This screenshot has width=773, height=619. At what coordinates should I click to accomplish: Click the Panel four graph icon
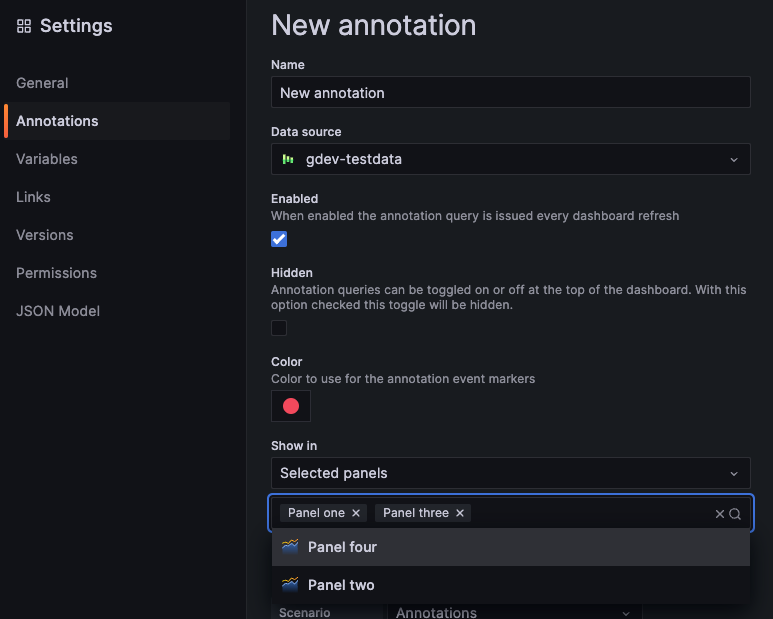pyautogui.click(x=290, y=547)
